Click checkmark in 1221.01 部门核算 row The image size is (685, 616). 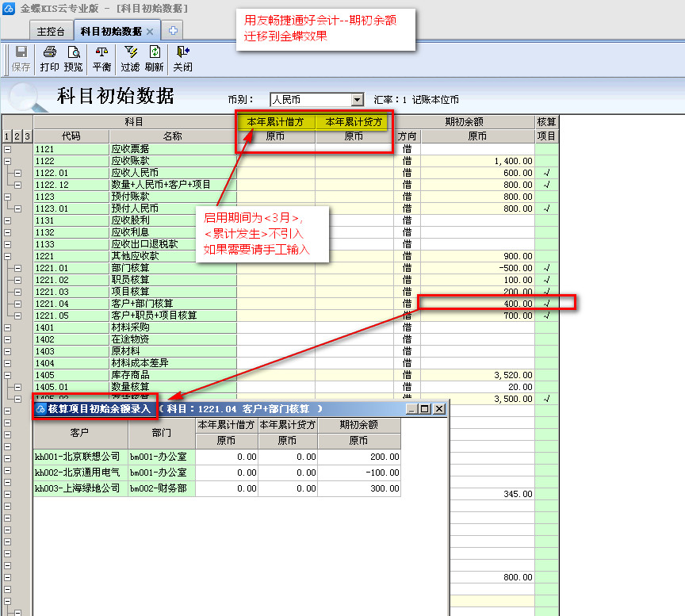click(546, 268)
